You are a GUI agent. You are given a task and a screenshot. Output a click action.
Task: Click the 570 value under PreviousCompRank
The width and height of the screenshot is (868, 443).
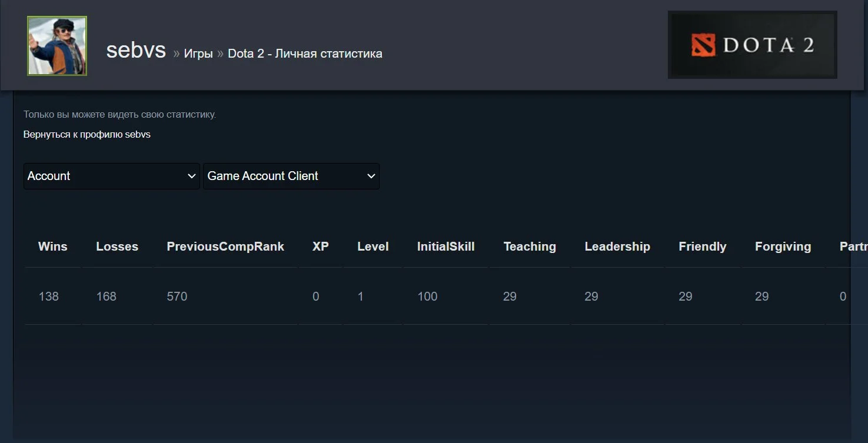tap(177, 297)
